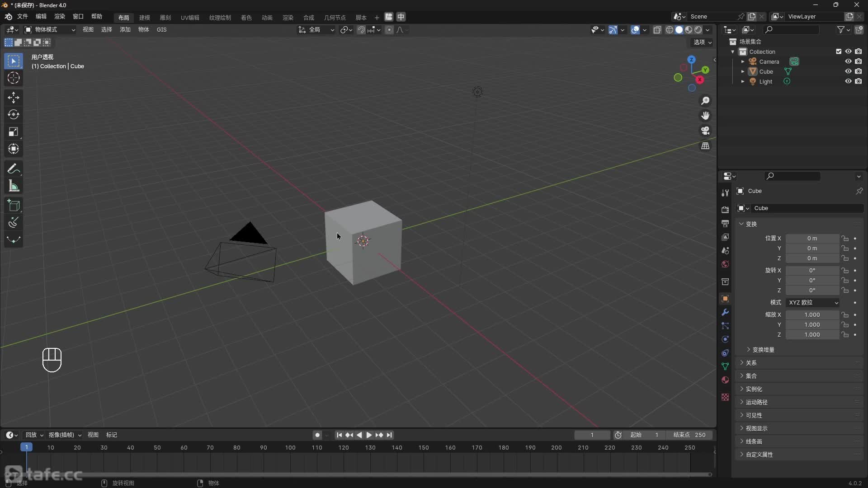Toggle Light visibility eye in outliner
Image resolution: width=868 pixels, height=488 pixels.
point(848,81)
